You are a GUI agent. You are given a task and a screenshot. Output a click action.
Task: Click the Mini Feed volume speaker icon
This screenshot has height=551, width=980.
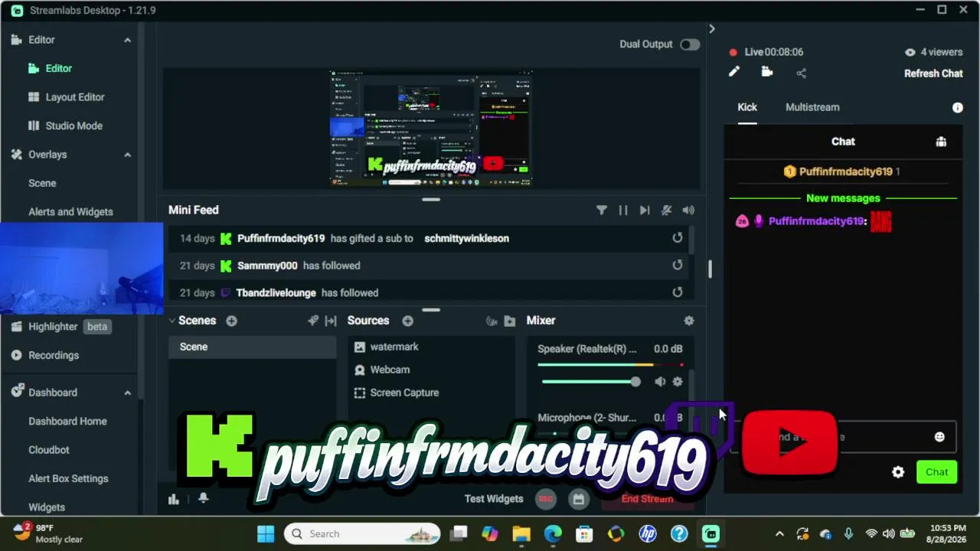tap(688, 210)
